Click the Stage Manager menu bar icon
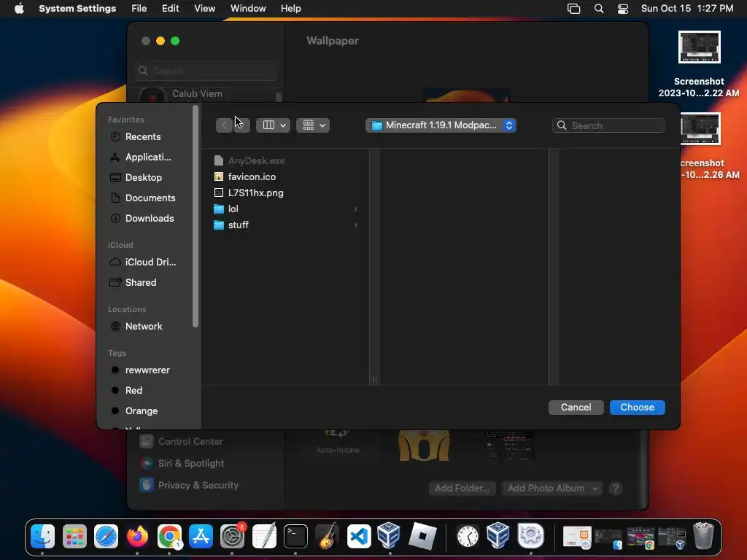This screenshot has height=560, width=747. 573,9
